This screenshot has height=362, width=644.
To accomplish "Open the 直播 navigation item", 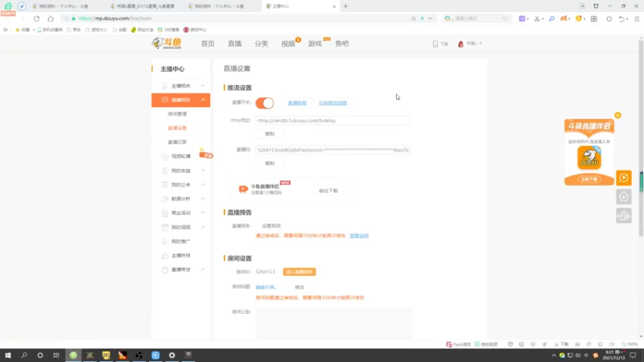I will [234, 43].
